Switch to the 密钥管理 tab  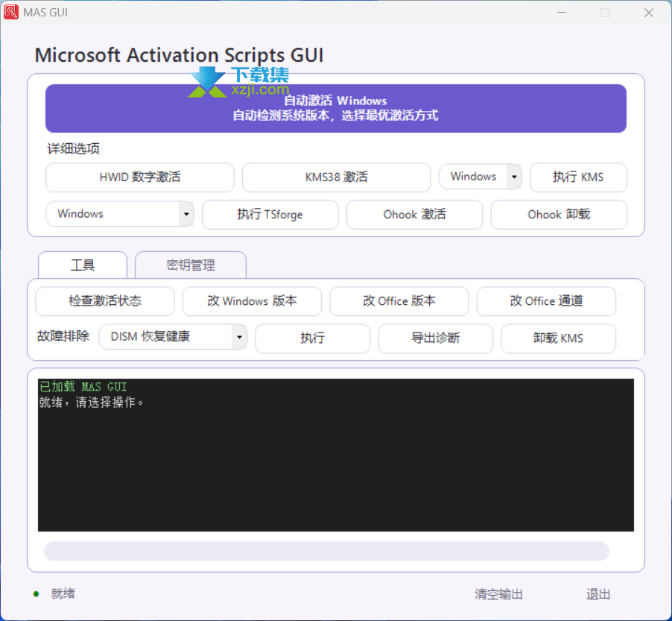[x=191, y=265]
